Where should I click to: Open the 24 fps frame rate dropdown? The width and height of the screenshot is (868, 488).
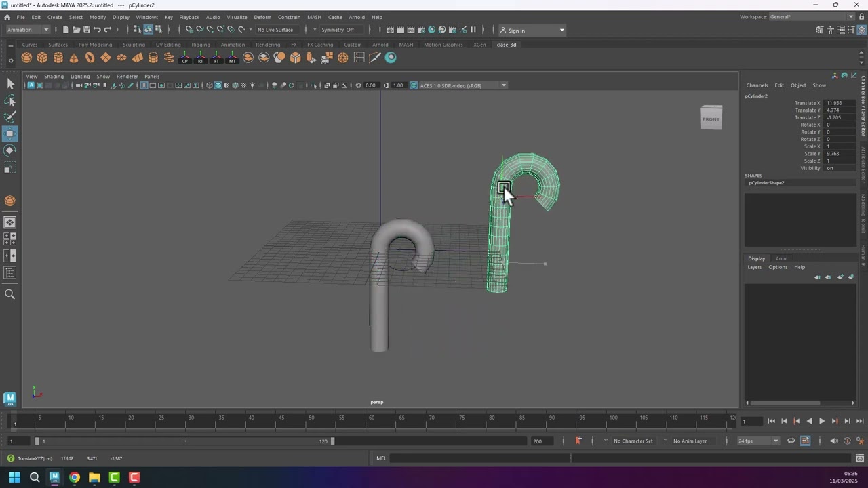[x=758, y=441]
